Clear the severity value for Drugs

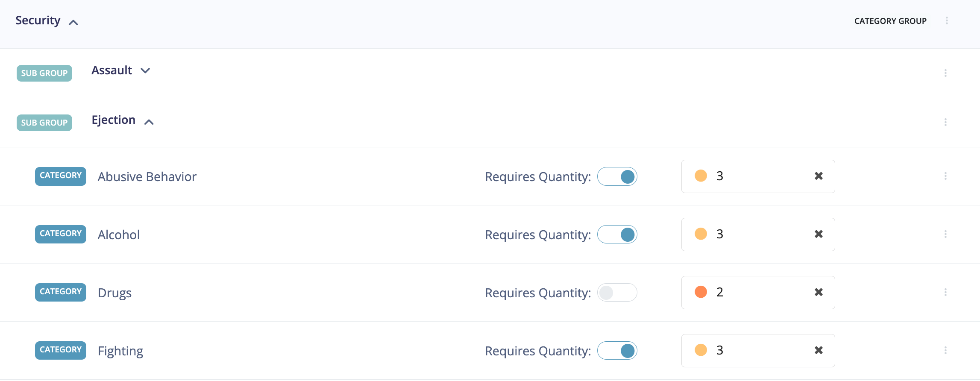pyautogui.click(x=819, y=292)
